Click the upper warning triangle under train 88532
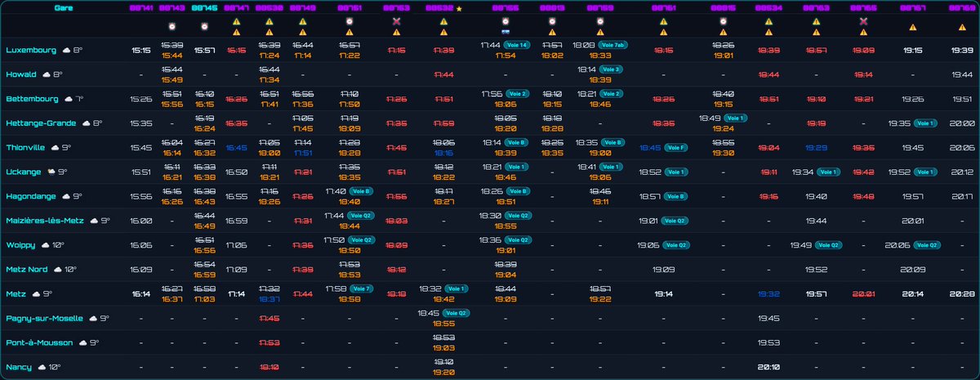The image size is (980, 380). [443, 22]
